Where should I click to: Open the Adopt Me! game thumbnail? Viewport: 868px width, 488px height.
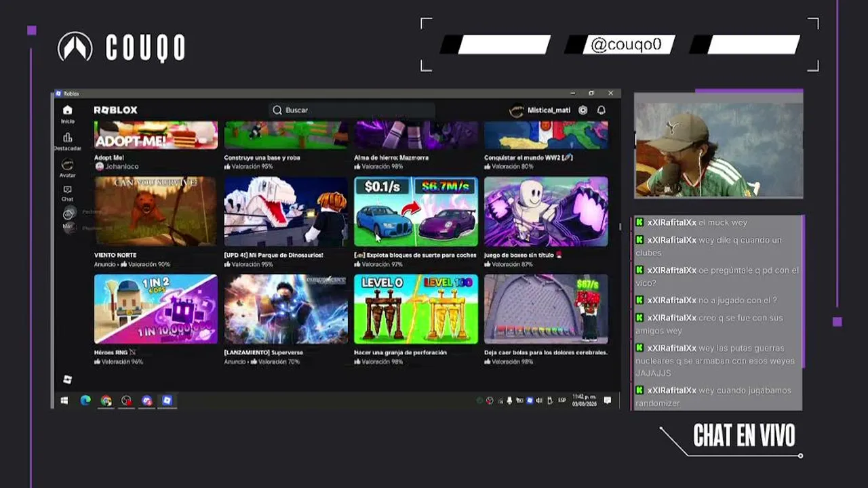point(156,135)
